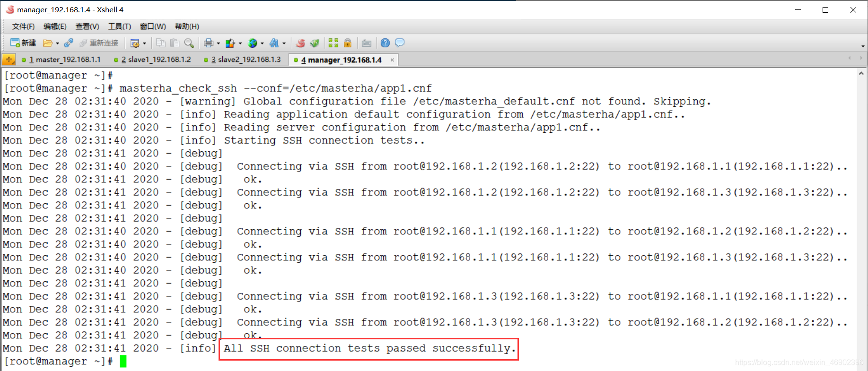Toggle fullscreen with the green arrows icon

click(333, 43)
